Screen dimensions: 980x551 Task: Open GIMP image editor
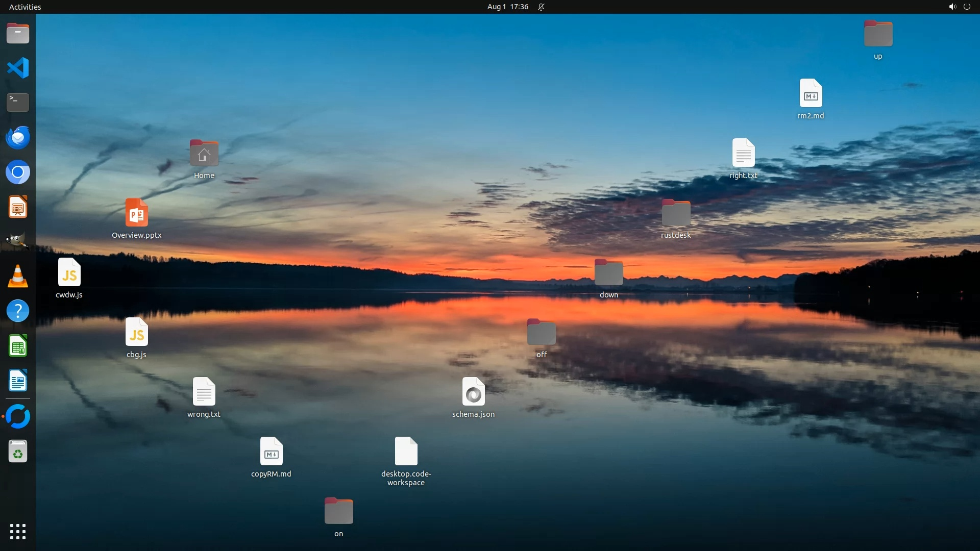[x=18, y=241]
